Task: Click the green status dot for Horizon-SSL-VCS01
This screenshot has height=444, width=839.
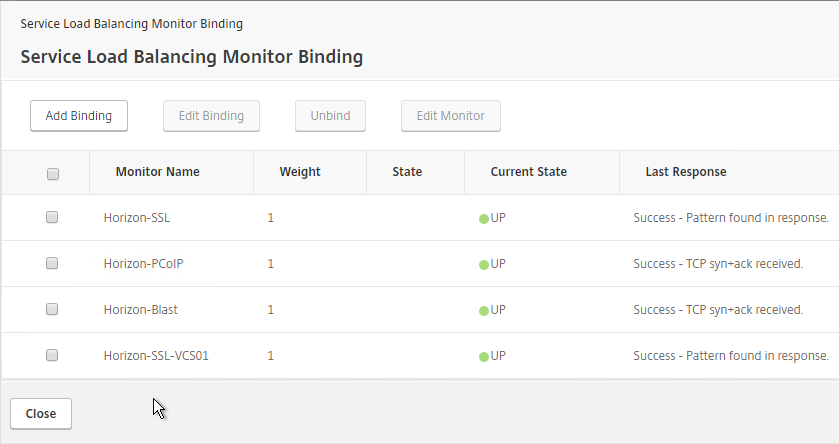Action: point(484,357)
